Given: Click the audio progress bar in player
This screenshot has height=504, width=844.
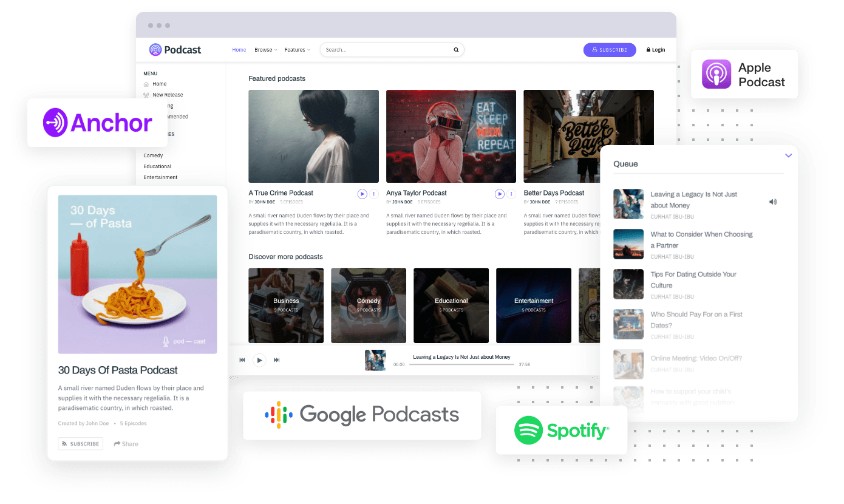Looking at the screenshot, I should 461,364.
